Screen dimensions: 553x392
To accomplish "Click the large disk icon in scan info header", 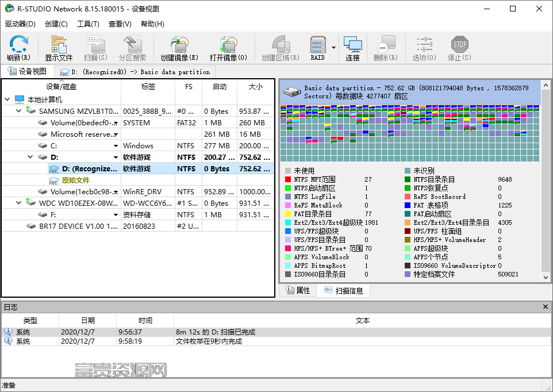I will 291,91.
